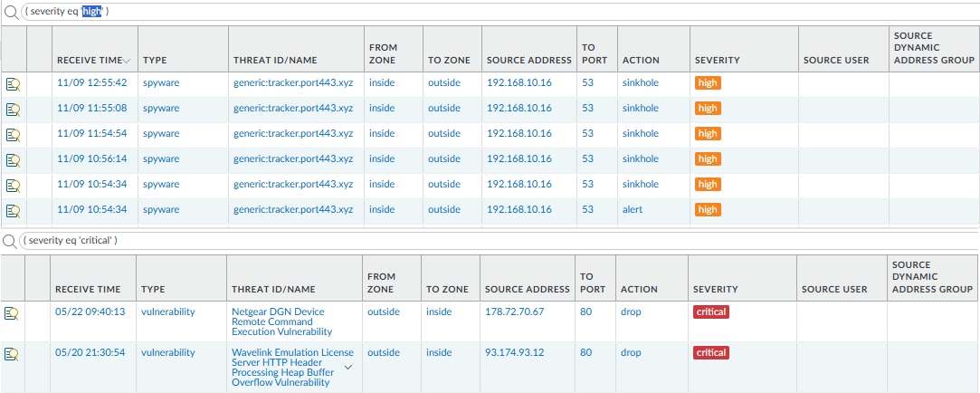Click the Severity column header in the high-severity table
The image size is (980, 393).
[717, 60]
